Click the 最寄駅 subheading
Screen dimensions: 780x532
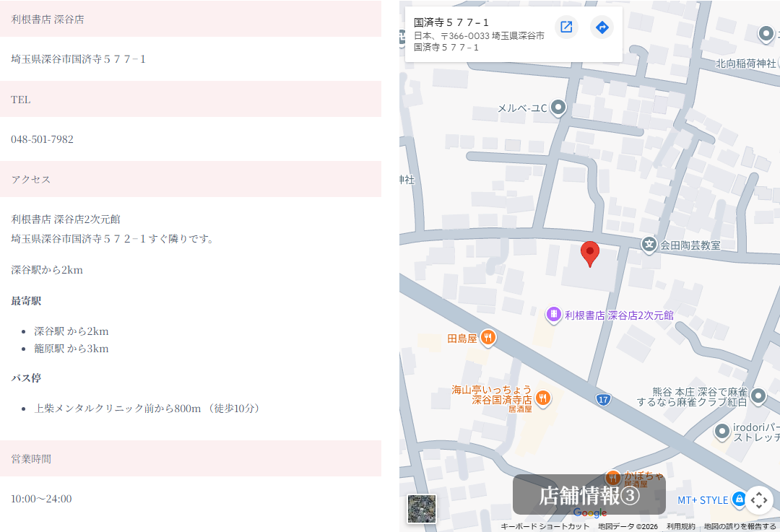26,301
